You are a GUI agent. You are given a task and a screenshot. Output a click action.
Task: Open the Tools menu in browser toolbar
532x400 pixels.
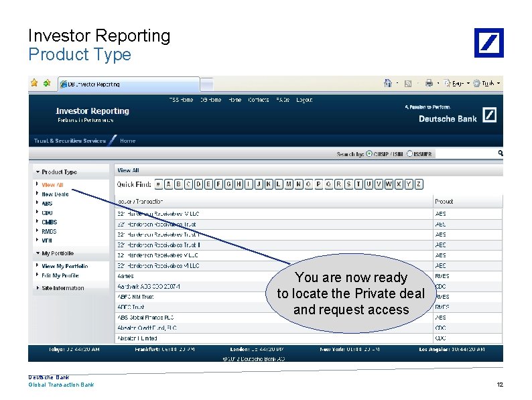pos(486,83)
